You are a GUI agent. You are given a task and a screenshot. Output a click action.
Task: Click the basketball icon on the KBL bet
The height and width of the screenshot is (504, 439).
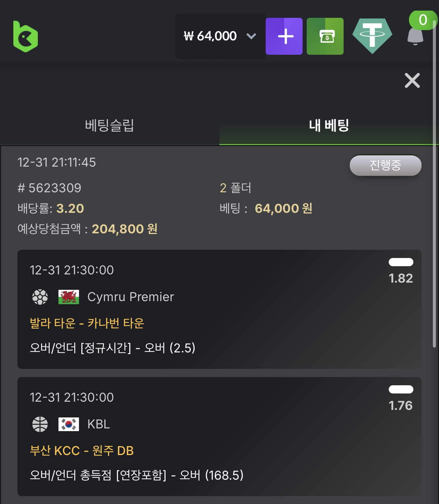click(x=40, y=424)
